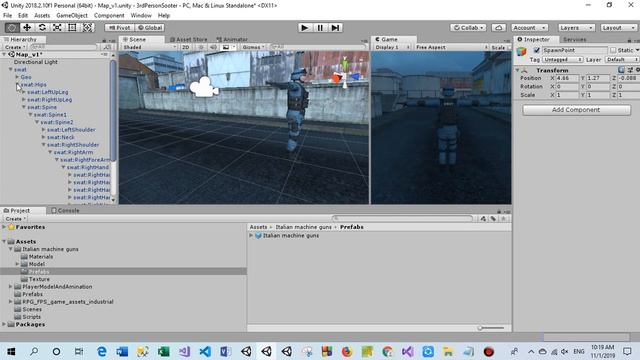The width and height of the screenshot is (640, 360).
Task: Open the Console tab
Action: pos(65,211)
